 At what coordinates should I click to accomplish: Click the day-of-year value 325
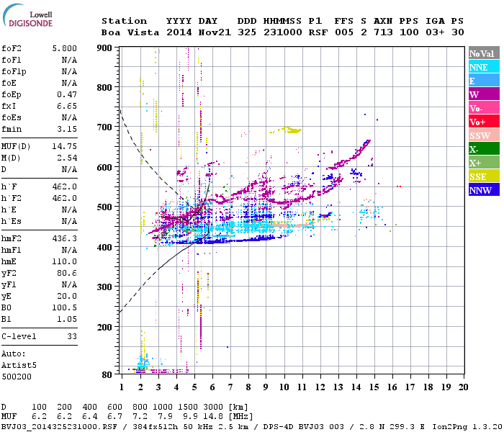point(247,32)
